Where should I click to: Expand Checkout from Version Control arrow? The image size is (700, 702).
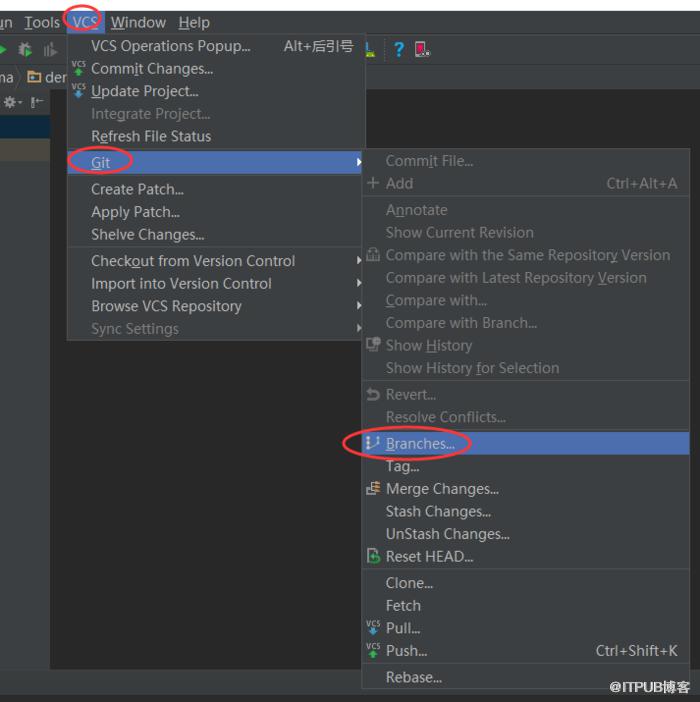tap(359, 261)
